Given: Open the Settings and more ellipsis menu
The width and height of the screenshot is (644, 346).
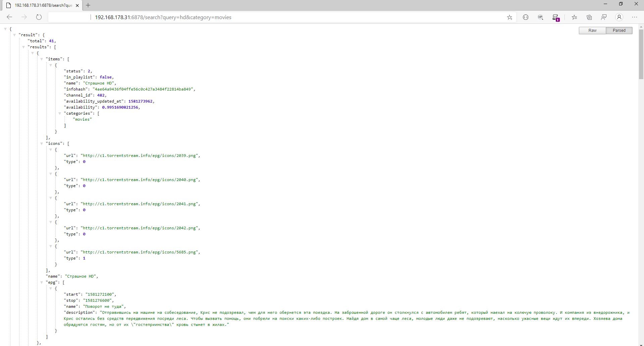Looking at the screenshot, I should tap(634, 17).
